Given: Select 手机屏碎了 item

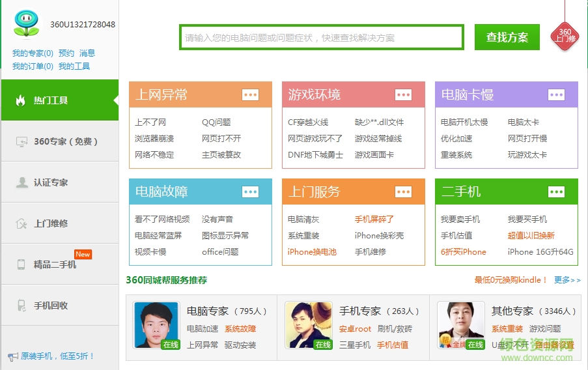Looking at the screenshot, I should [x=374, y=219].
